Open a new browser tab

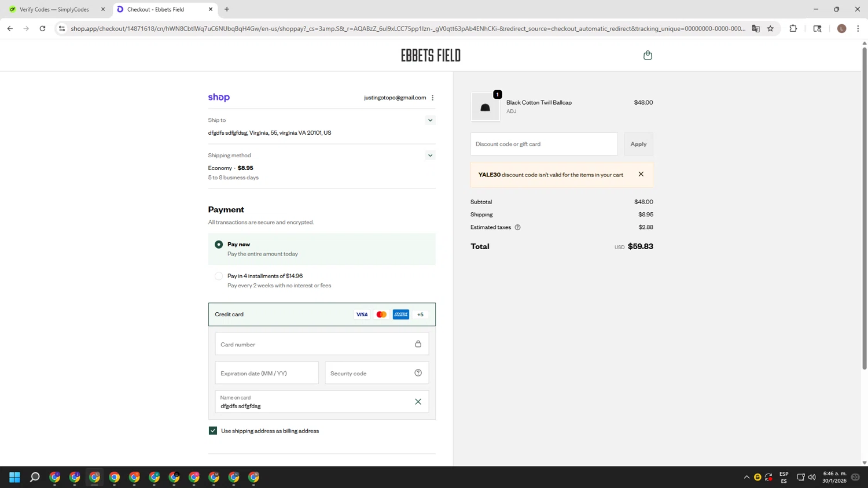click(x=227, y=9)
